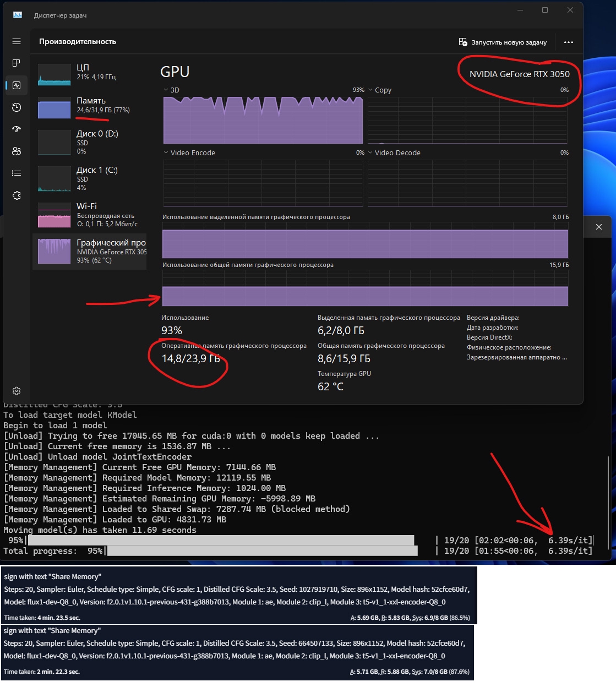616x687 pixels.
Task: Click the 'Физическое расположение:' label
Action: (509, 347)
